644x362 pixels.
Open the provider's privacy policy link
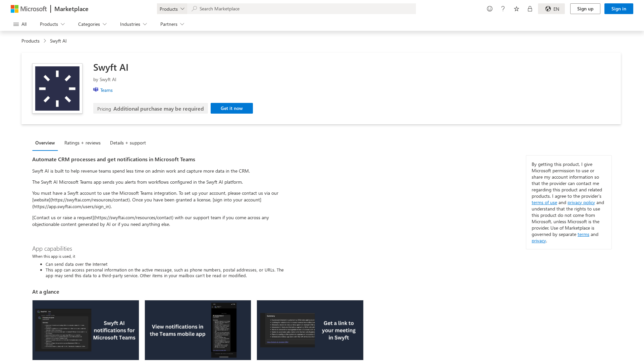[x=581, y=202]
